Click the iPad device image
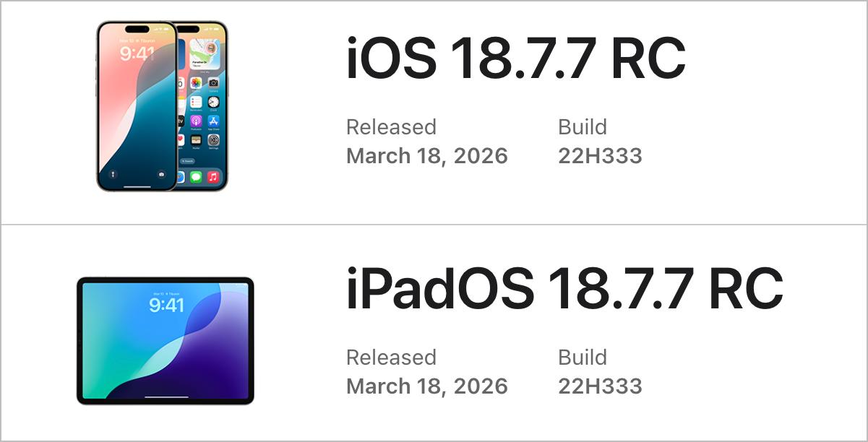 (166, 341)
